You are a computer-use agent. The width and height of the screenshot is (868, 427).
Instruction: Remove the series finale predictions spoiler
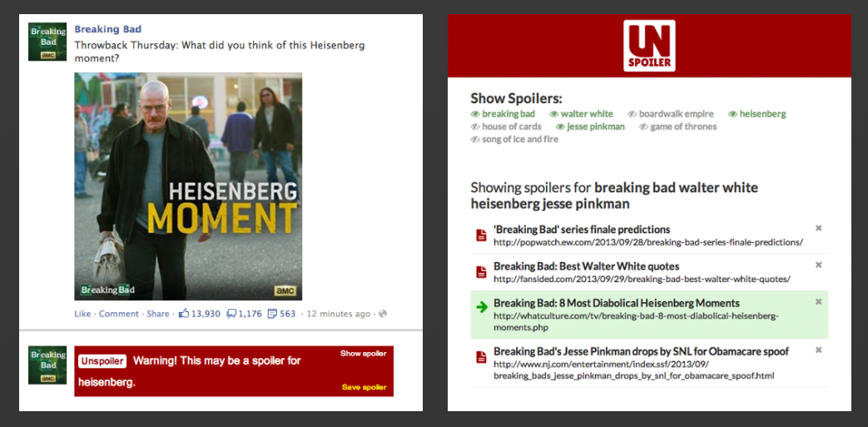819,228
